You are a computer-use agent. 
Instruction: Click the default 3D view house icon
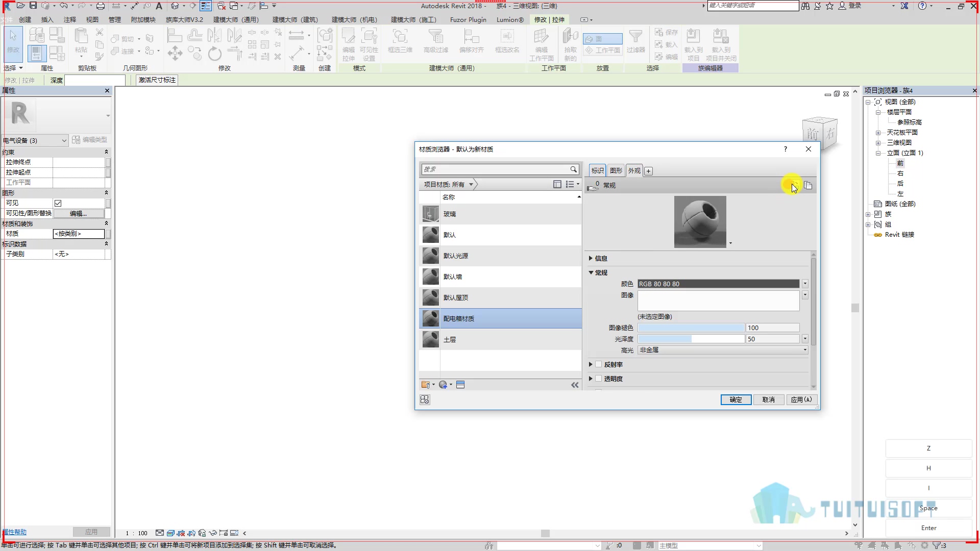coord(175,6)
